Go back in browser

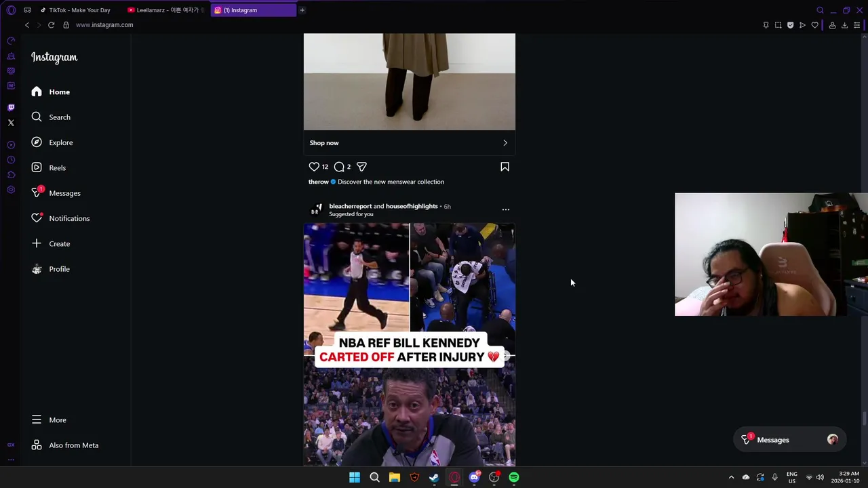pyautogui.click(x=27, y=25)
